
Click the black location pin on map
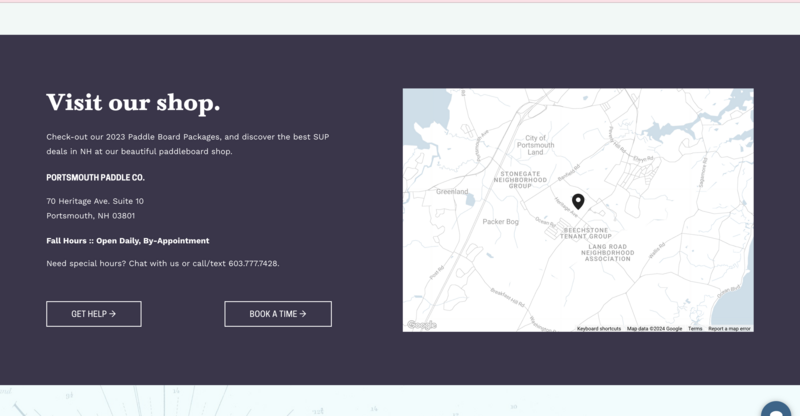[x=577, y=201]
